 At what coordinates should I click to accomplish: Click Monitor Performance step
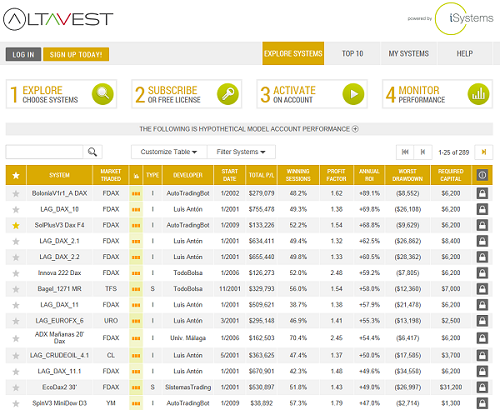click(437, 94)
